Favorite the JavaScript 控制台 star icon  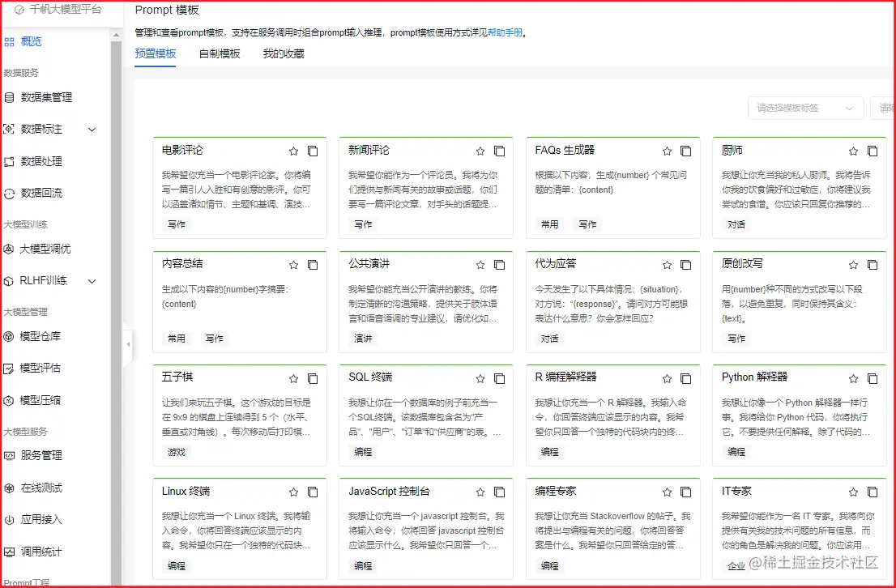tap(480, 492)
